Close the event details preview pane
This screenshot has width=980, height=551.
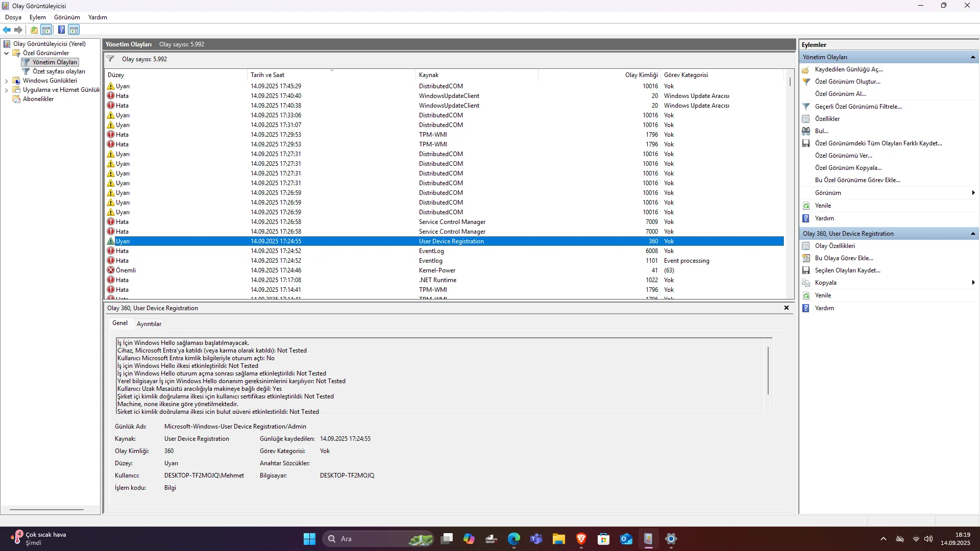click(x=786, y=308)
